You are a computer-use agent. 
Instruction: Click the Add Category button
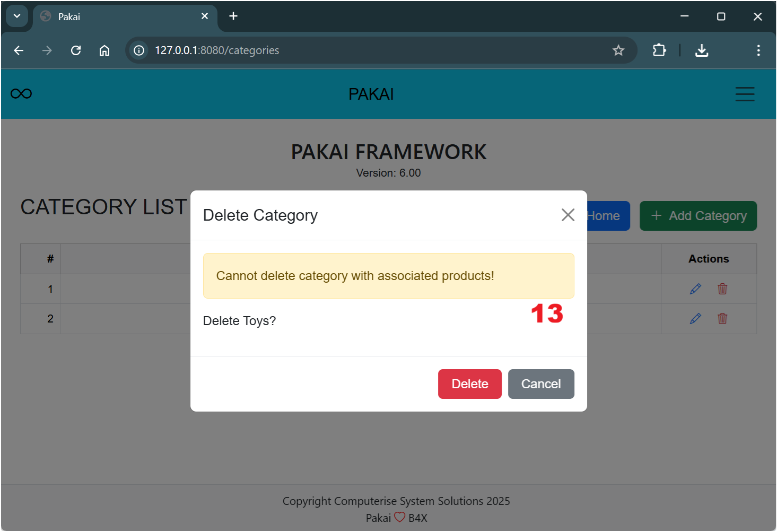coord(698,216)
